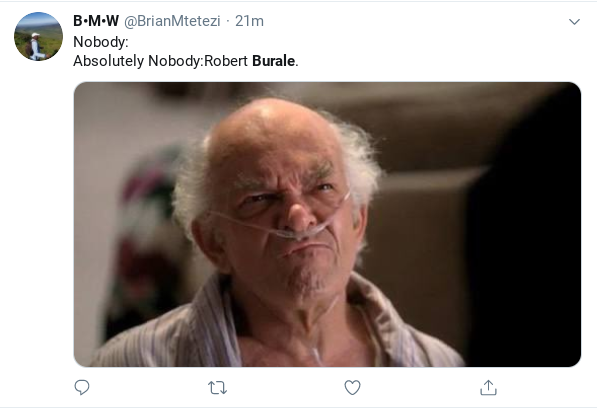The height and width of the screenshot is (408, 597).
Task: Click the dot separator before 21m
Action: [228, 21]
